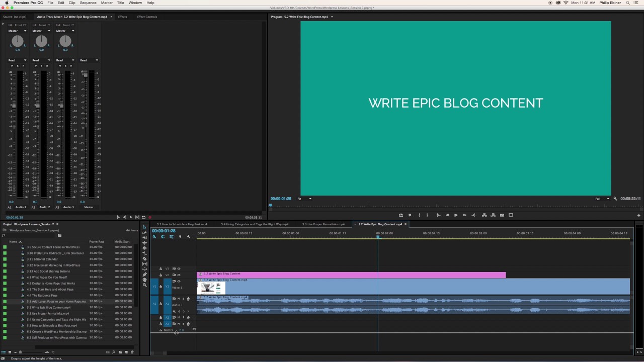Open Program Monitor Fit zoom dropdown

304,199
